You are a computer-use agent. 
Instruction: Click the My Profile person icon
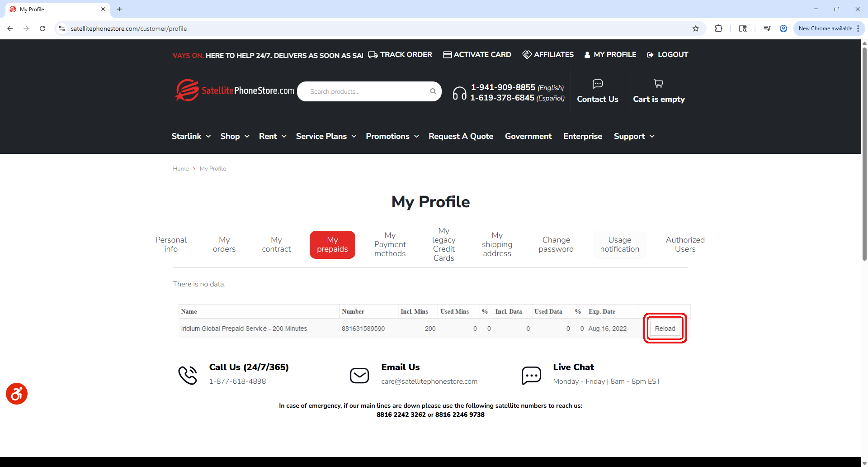(587, 55)
